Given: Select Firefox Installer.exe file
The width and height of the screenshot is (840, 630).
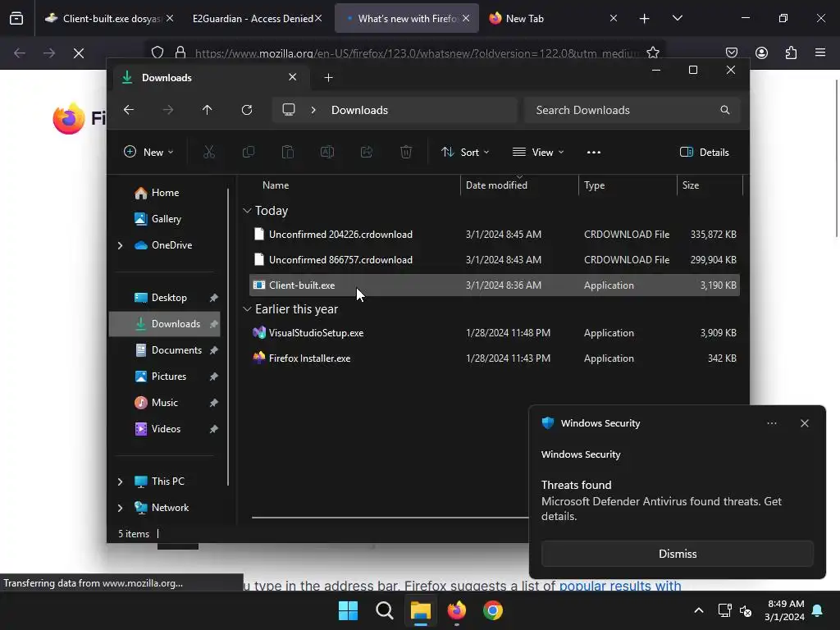Looking at the screenshot, I should [x=495, y=358].
